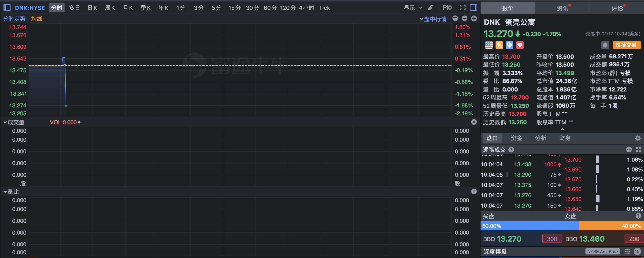Viewport: 644px width, 258px height.
Task: Toggle the red heart favorite icon
Action: tap(520, 45)
